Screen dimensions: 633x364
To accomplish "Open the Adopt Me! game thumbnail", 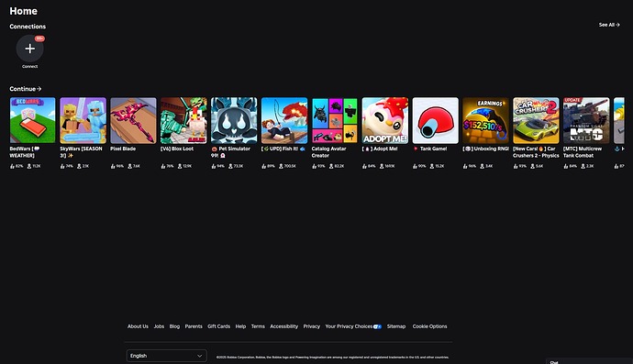I will (x=384, y=120).
